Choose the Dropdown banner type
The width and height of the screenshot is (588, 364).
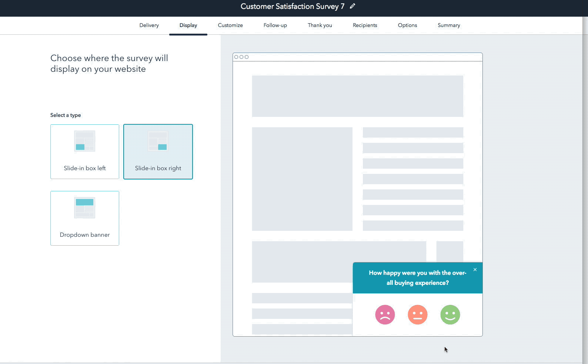click(85, 235)
